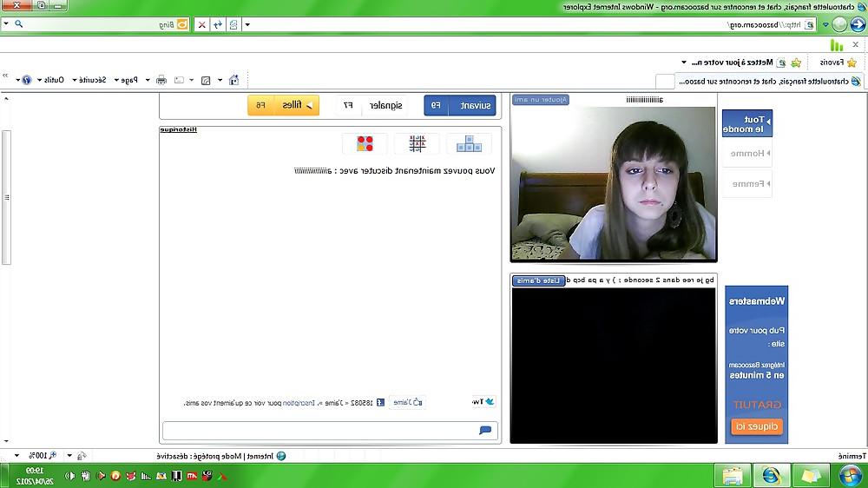Image resolution: width=868 pixels, height=488 pixels.
Task: Open the Page menu
Action: 126,80
